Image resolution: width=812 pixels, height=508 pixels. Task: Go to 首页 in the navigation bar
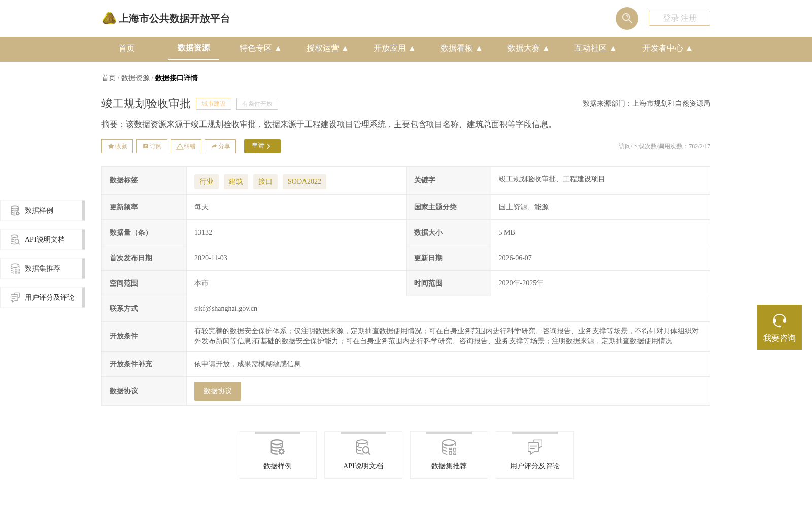coord(127,48)
